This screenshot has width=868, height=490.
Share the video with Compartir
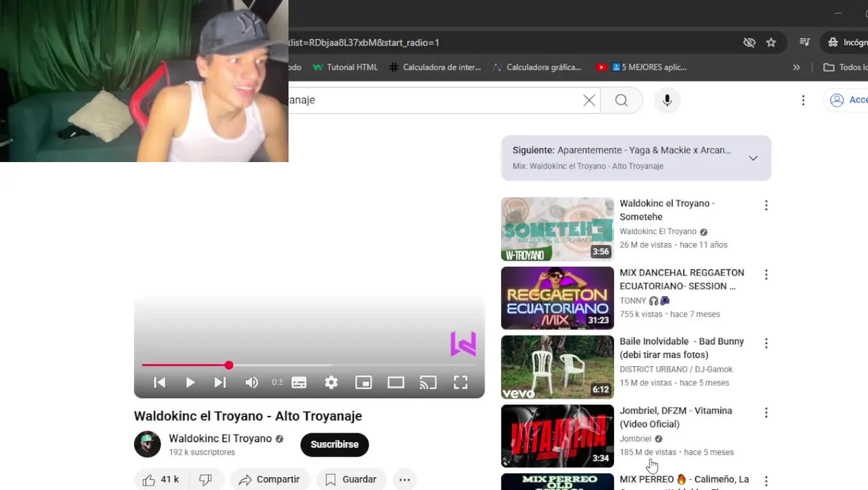270,480
